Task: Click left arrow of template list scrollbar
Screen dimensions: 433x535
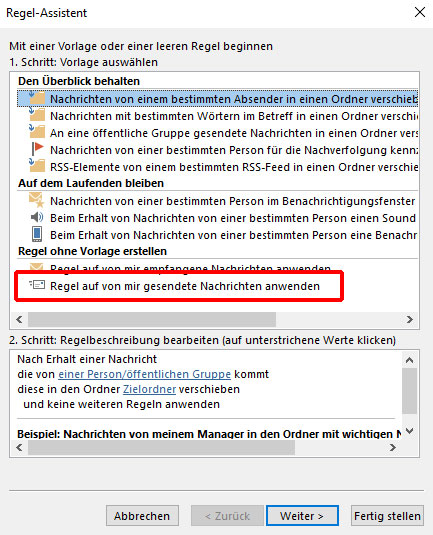Action: tap(19, 319)
